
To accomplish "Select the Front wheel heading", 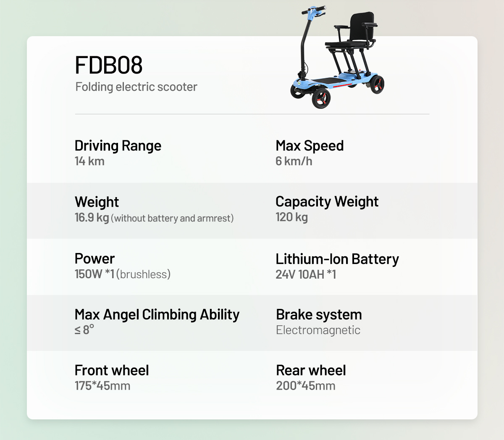I will [112, 370].
